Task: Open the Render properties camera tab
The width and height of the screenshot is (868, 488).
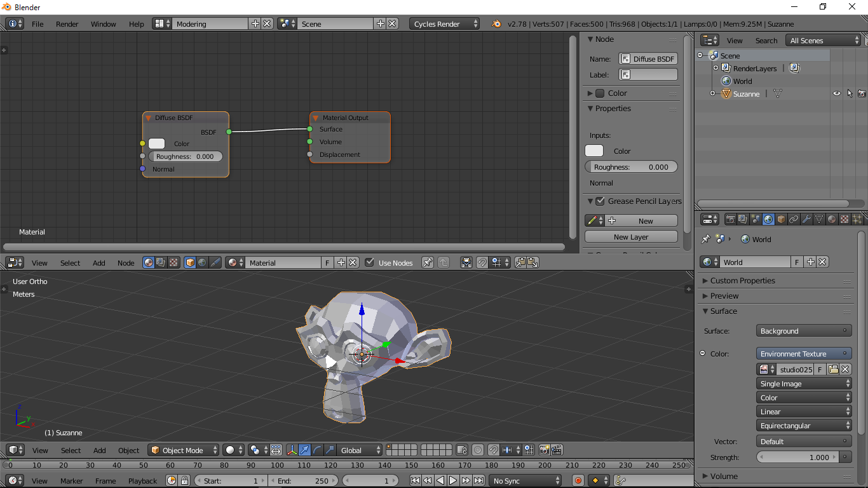Action: [731, 219]
